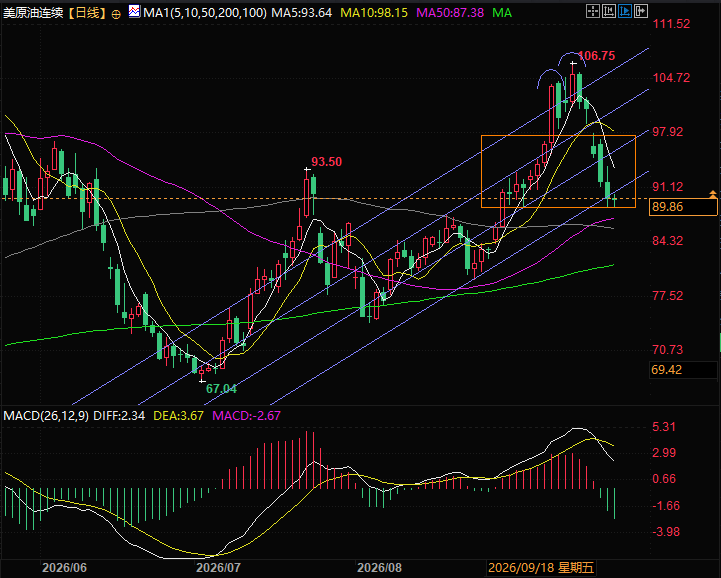Screen dimensions: 721x578
Task: Click the 2026/06 time axis label
Action: point(64,568)
